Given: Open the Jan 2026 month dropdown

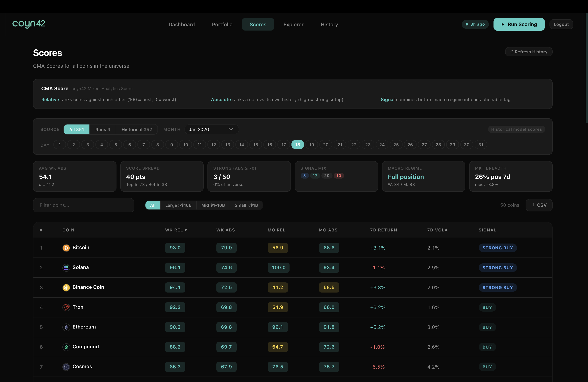Looking at the screenshot, I should click(x=211, y=129).
